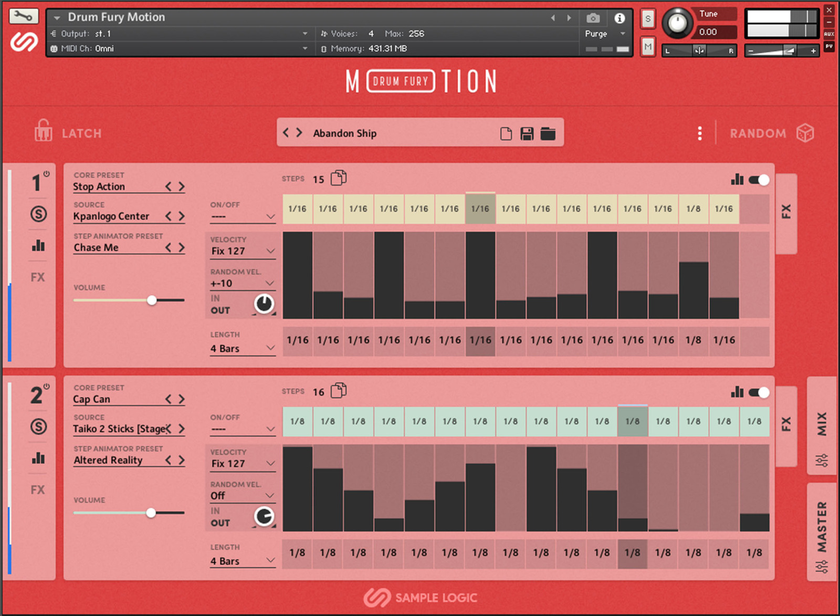Open core 1 Velocity Fix 127 dropdown

tap(243, 252)
